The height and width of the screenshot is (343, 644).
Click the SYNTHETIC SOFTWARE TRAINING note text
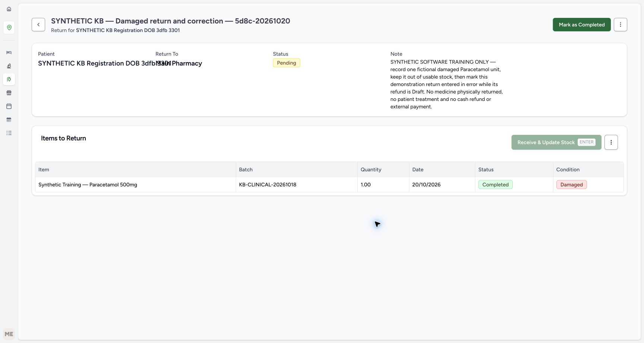point(446,84)
